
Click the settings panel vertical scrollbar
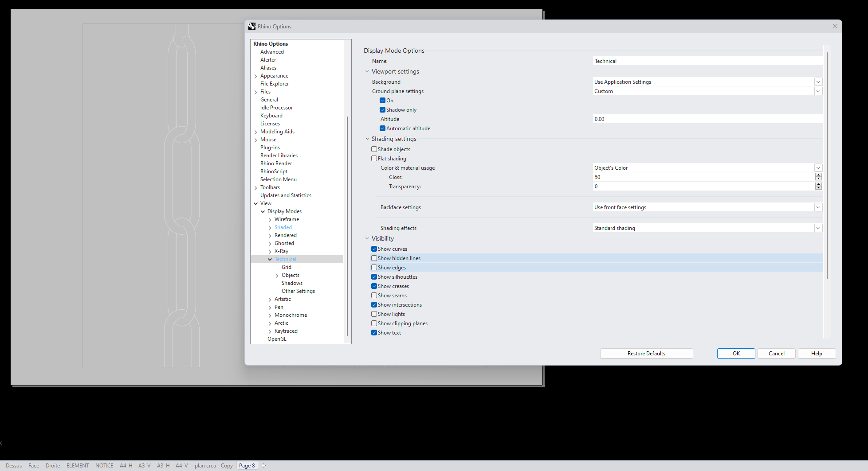click(827, 166)
